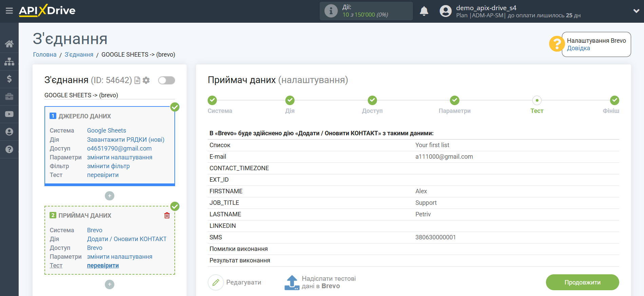644x296 pixels.
Task: Click the Alex firstname value
Action: (x=421, y=191)
